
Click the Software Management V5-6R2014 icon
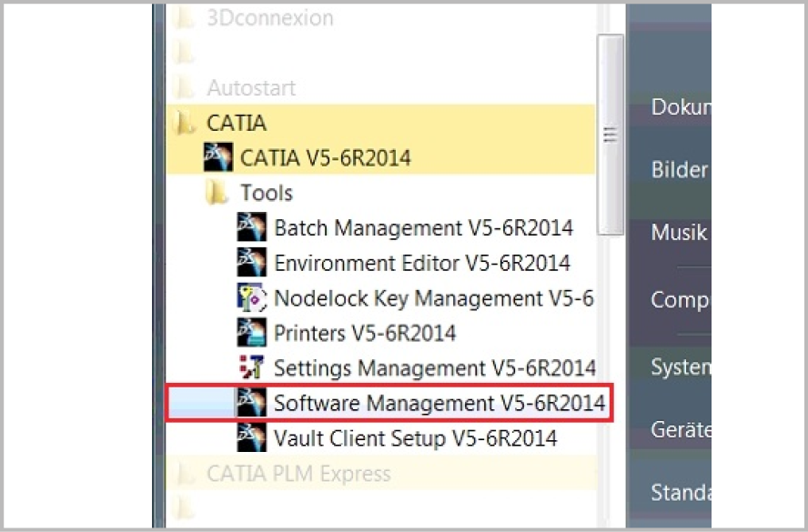251,402
